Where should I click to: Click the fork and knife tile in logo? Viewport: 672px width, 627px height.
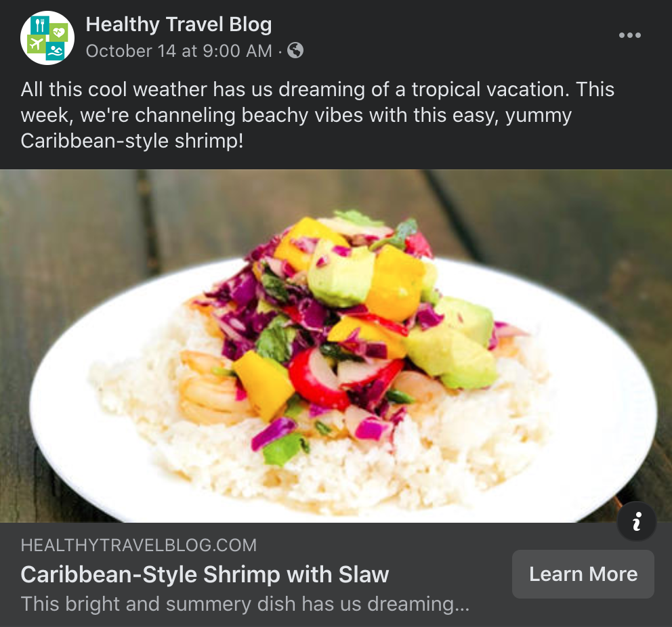click(x=40, y=25)
